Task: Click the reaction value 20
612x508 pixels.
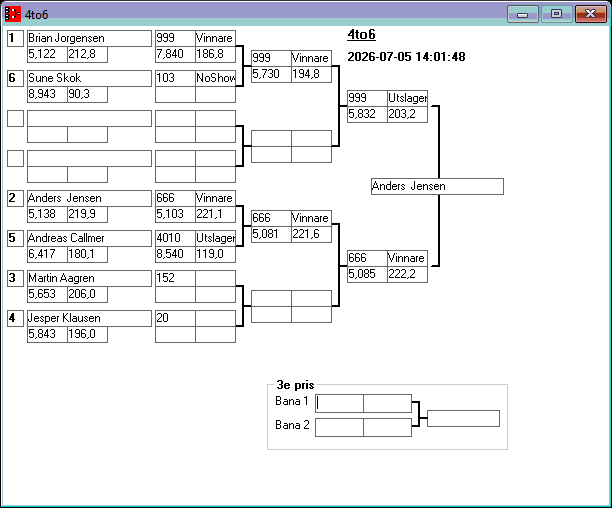Action: click(175, 318)
